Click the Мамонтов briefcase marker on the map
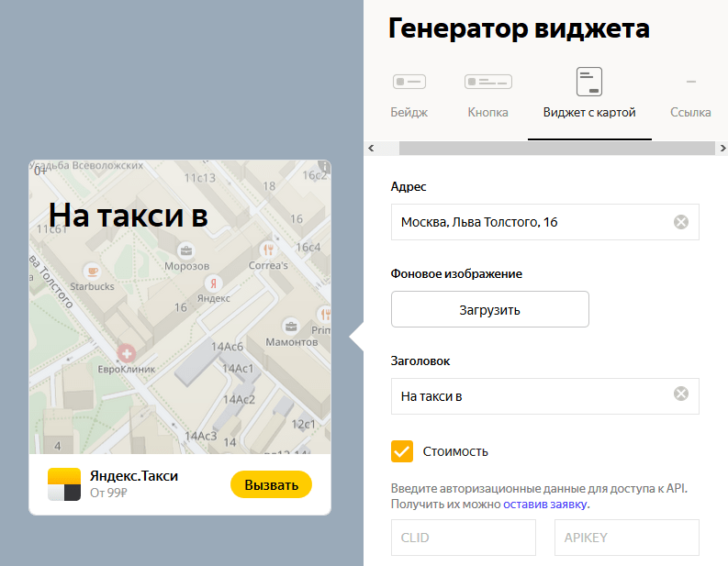 [291, 327]
